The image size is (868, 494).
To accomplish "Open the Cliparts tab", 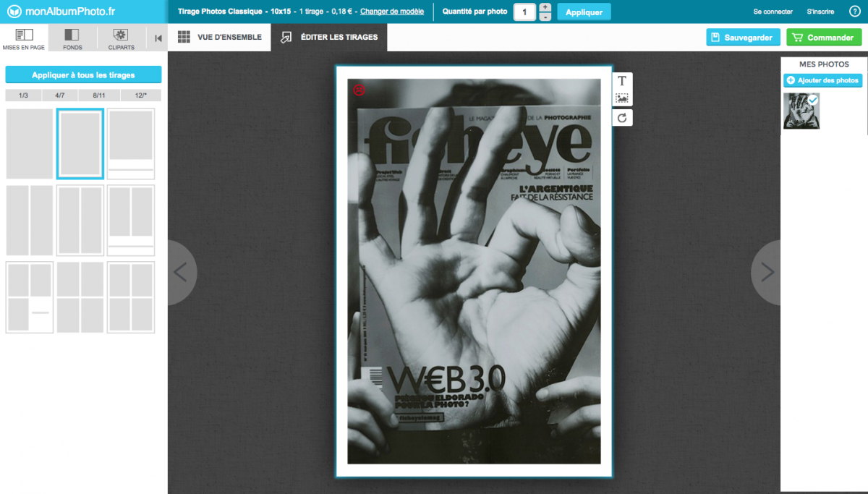I will pos(121,38).
